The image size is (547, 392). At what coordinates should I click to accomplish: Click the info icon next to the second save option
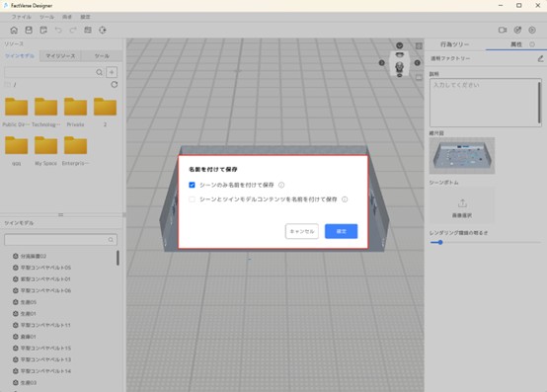(345, 199)
